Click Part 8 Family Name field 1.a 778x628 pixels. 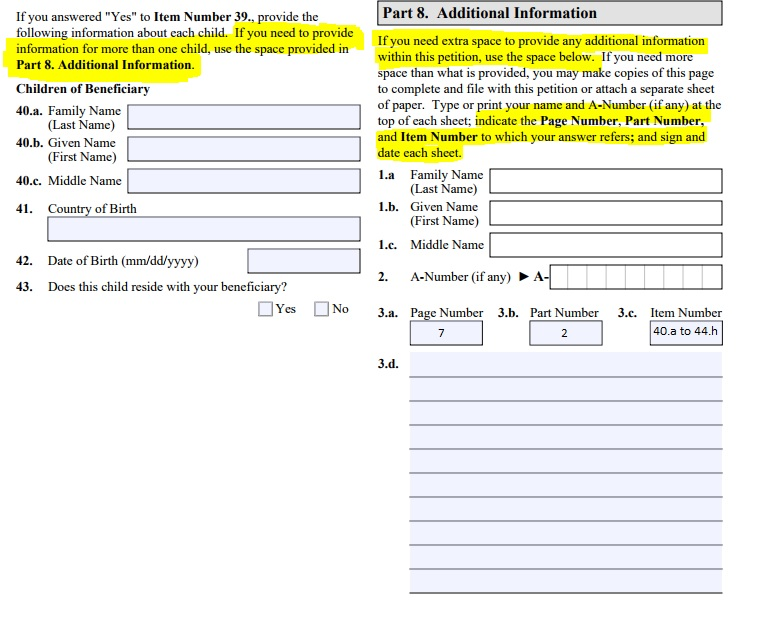click(x=605, y=181)
